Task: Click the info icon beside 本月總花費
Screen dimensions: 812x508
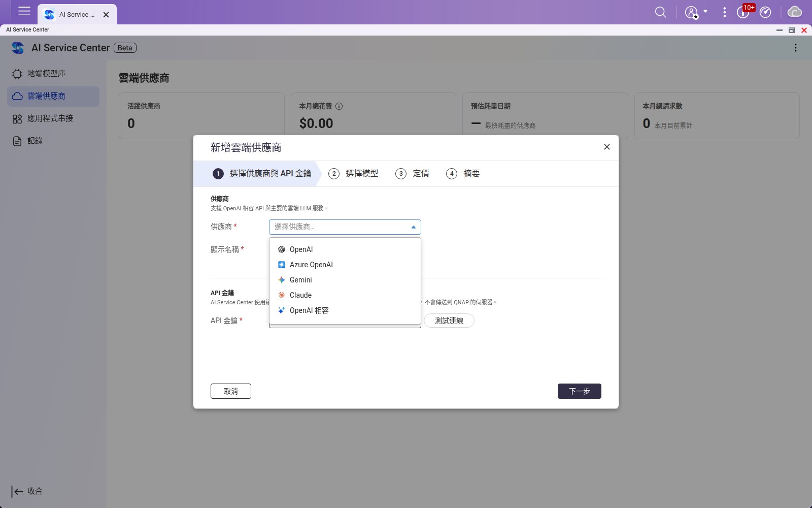Action: click(339, 106)
